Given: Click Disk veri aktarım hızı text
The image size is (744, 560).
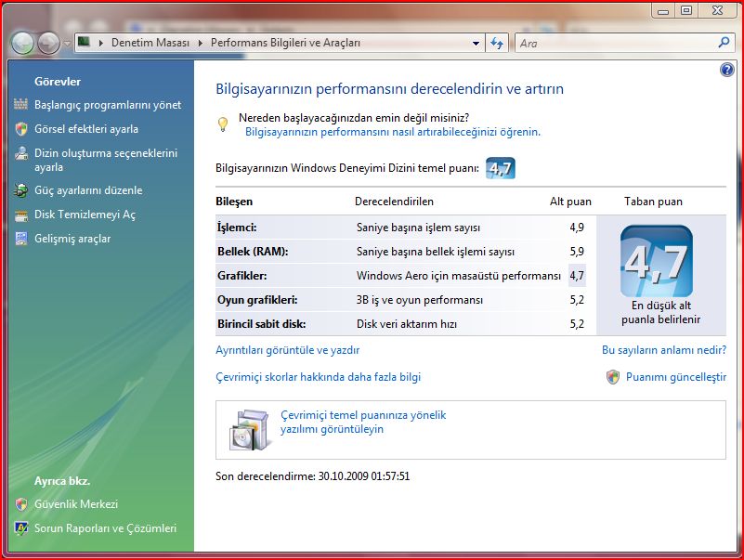Looking at the screenshot, I should pyautogui.click(x=407, y=324).
